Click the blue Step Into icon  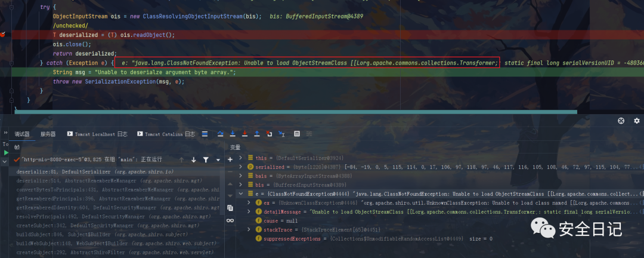(233, 134)
